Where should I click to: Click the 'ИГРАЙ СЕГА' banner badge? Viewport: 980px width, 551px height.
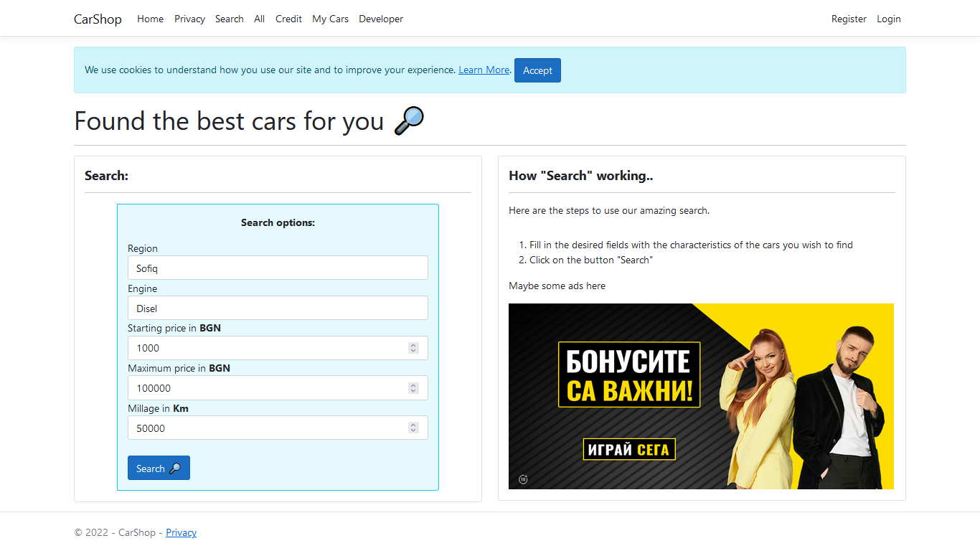point(629,450)
